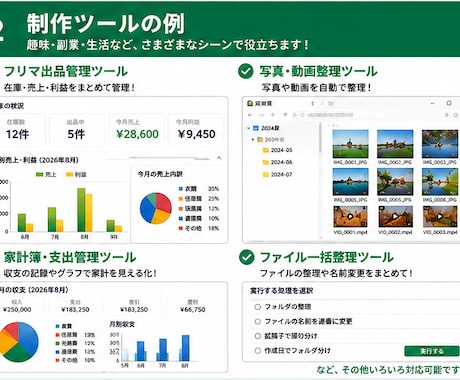
Task: Select the VID_0001.mp4 file name
Action: 350,232
